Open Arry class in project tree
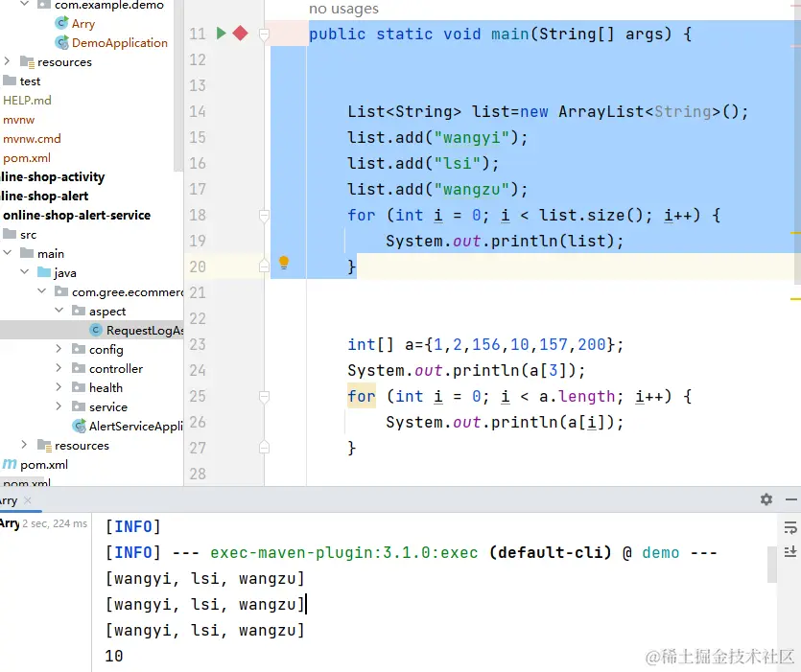This screenshot has width=801, height=672. pyautogui.click(x=82, y=24)
